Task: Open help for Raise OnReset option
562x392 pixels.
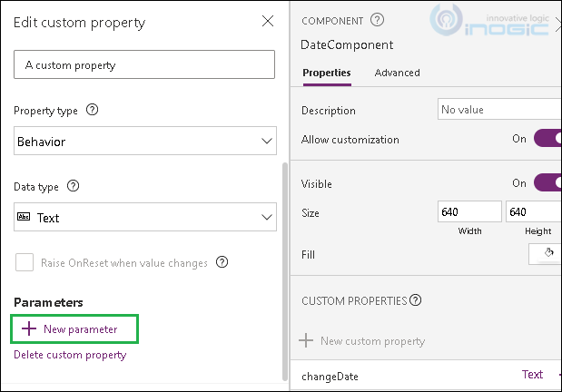Action: pyautogui.click(x=222, y=262)
